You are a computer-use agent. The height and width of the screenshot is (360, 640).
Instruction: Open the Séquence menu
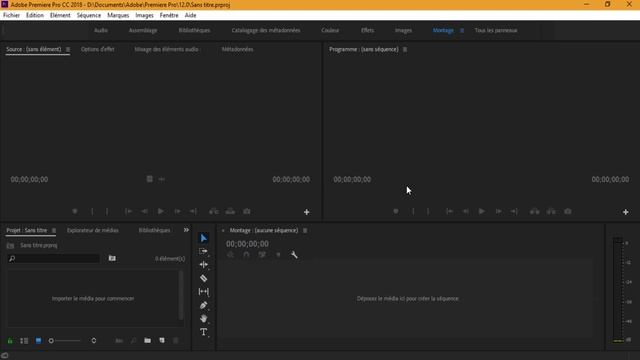pos(89,16)
